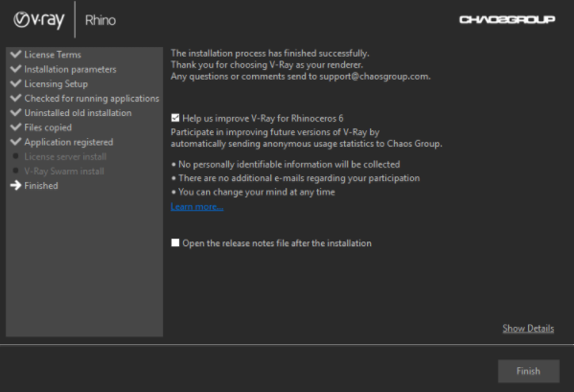Screen dimensions: 574x392
Task: Click the checkmark beside Application registered
Action: pos(15,142)
